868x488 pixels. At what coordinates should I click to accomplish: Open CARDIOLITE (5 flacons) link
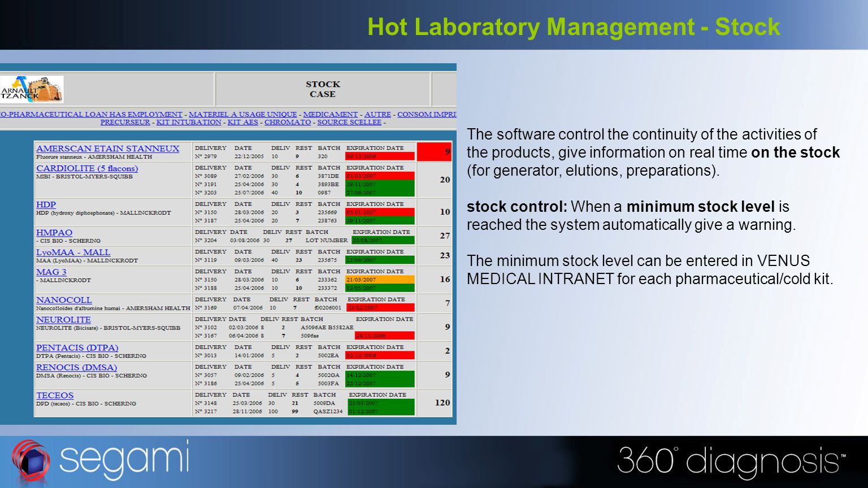[x=87, y=168]
